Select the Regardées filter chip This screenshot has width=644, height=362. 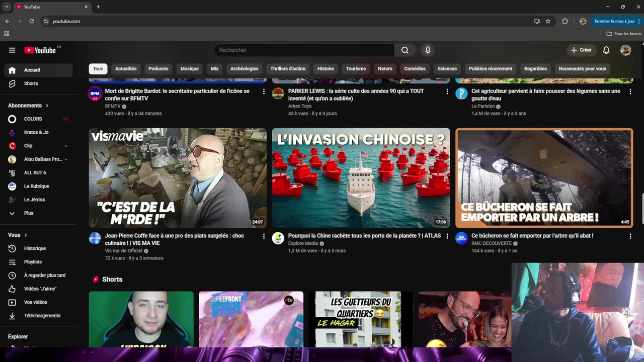[x=535, y=69]
